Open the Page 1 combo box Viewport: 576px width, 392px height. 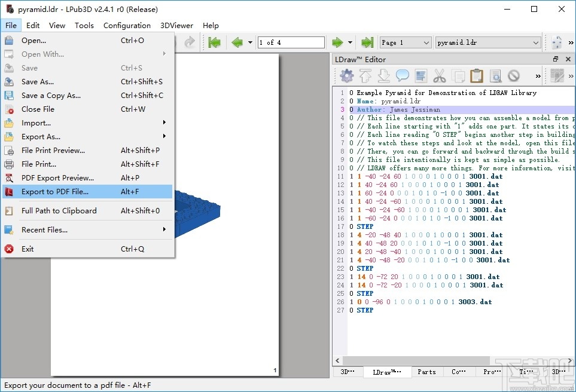click(x=405, y=42)
